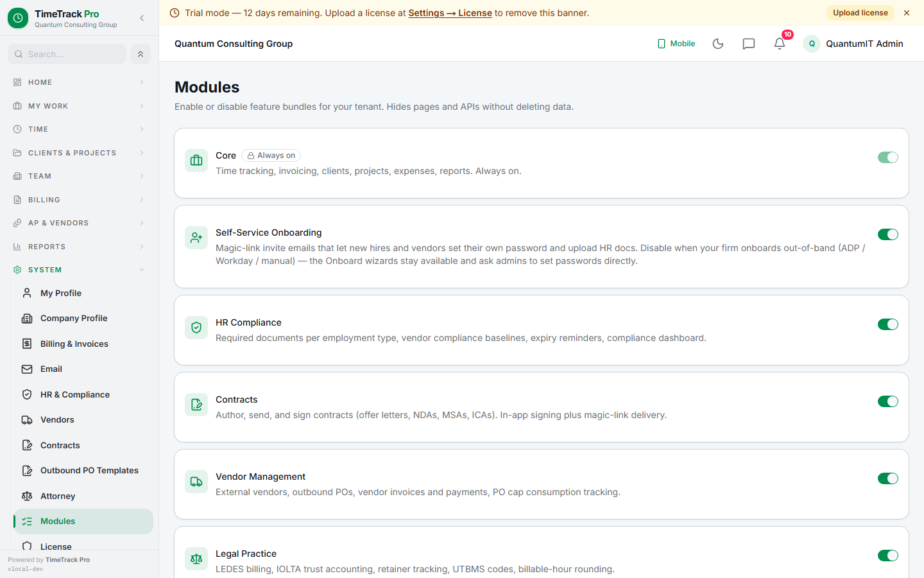The height and width of the screenshot is (578, 924).
Task: Click the clock icon in the trial banner
Action: point(175,13)
